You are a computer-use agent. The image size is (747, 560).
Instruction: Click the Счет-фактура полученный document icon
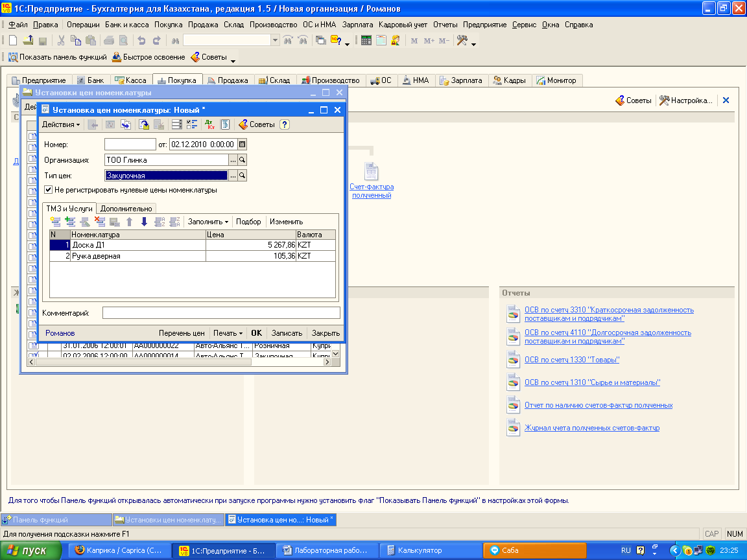point(371,171)
